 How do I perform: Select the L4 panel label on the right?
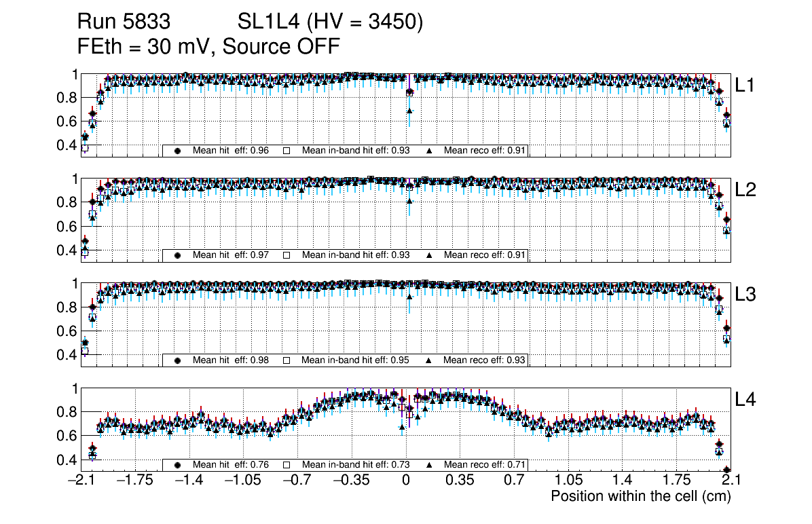tap(745, 400)
